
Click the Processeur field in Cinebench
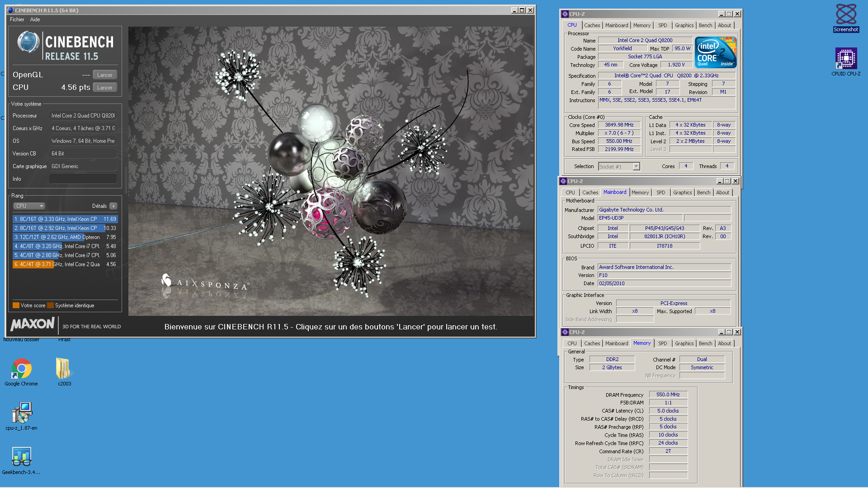[x=83, y=116]
